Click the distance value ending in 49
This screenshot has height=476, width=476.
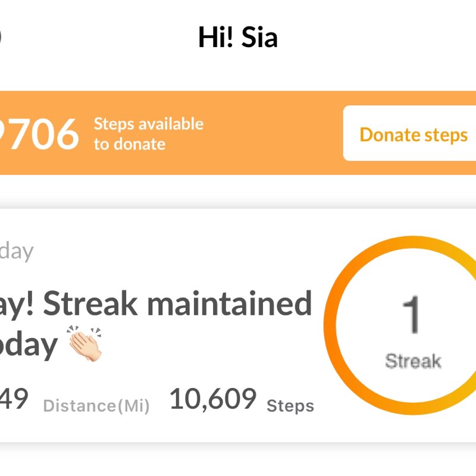click(x=13, y=400)
